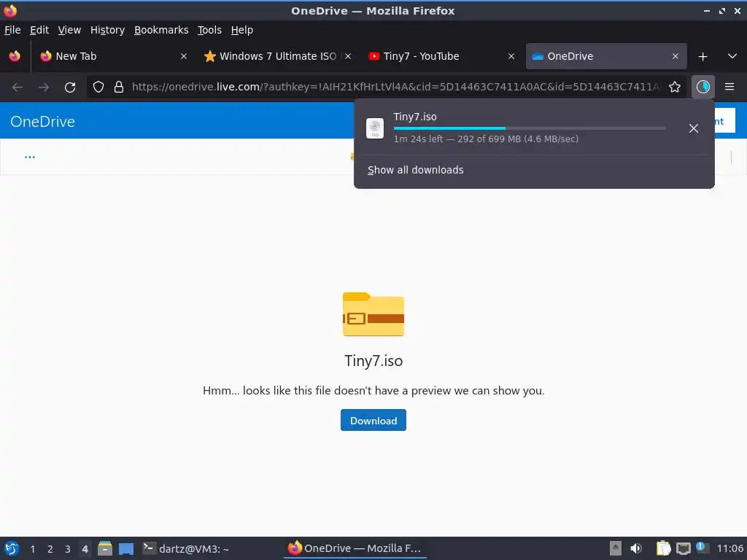Click the show desktop icon in taskbar
Viewport: 747px width, 560px height.
126,548
